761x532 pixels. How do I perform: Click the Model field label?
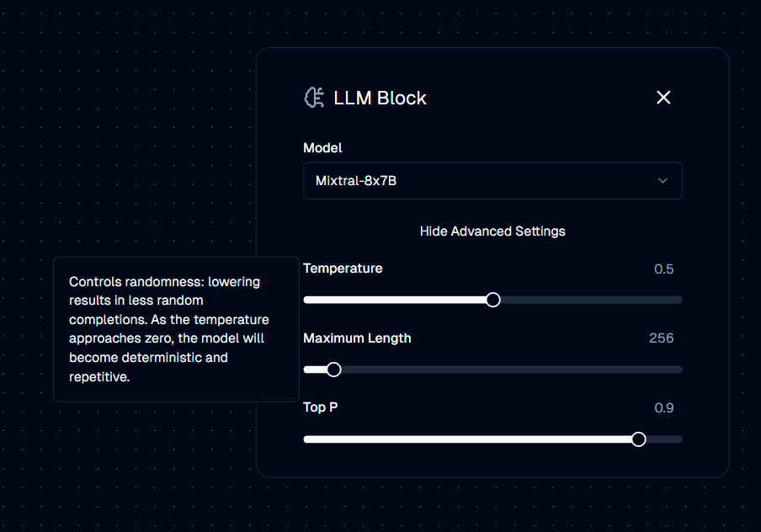click(x=322, y=148)
